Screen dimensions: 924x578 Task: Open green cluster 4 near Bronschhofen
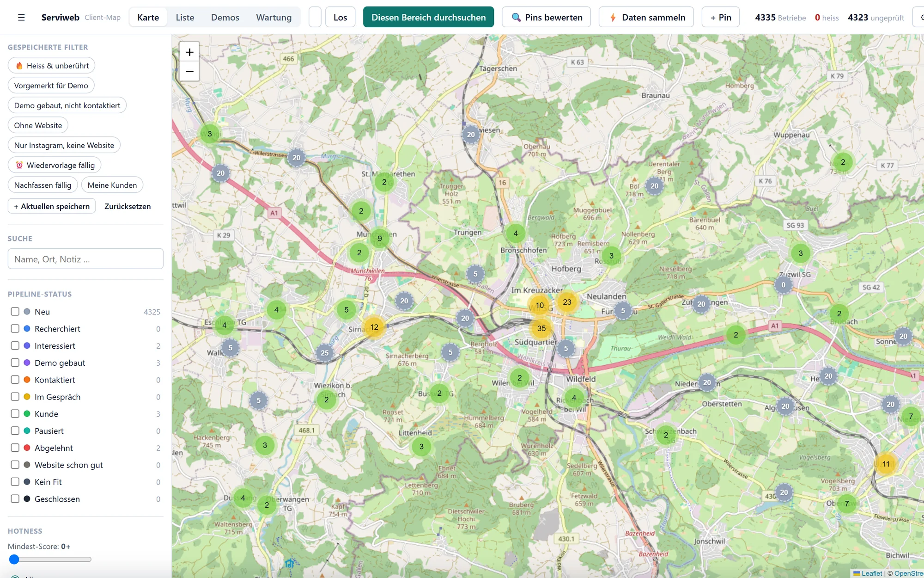(x=516, y=233)
